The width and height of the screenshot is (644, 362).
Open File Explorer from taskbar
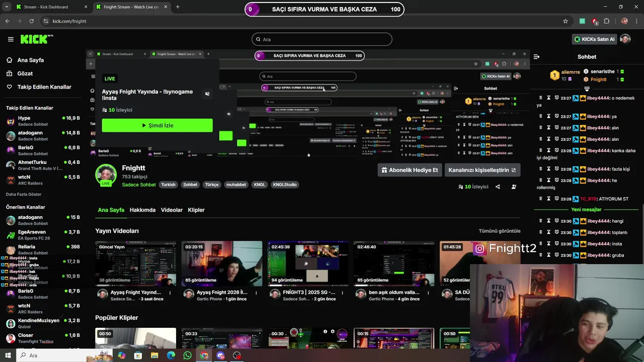pyautogui.click(x=154, y=355)
